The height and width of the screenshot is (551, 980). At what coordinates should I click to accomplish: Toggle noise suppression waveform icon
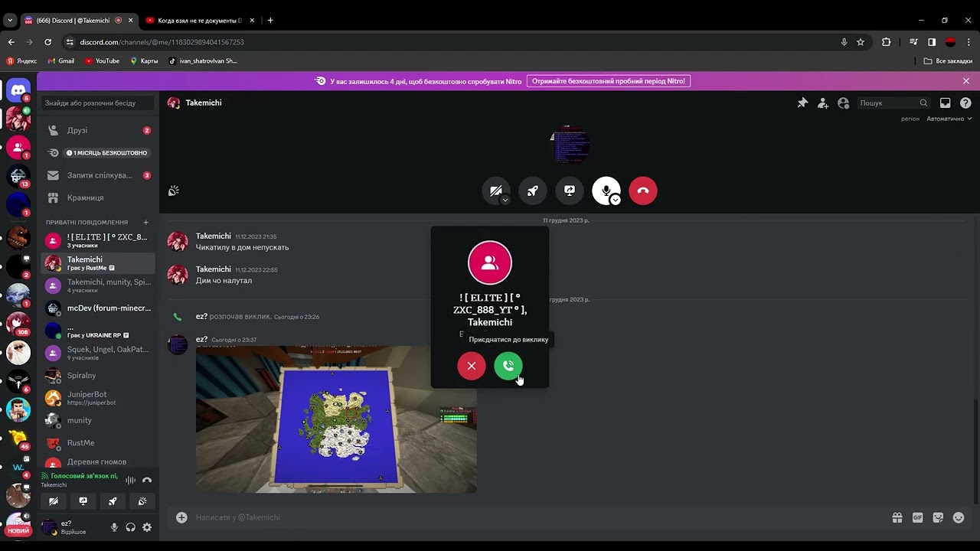131,481
